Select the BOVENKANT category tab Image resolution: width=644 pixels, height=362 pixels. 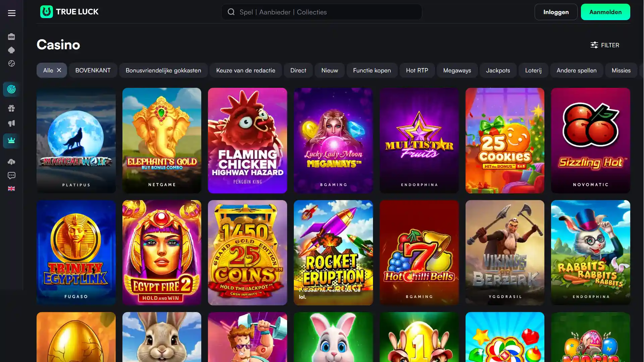point(93,70)
